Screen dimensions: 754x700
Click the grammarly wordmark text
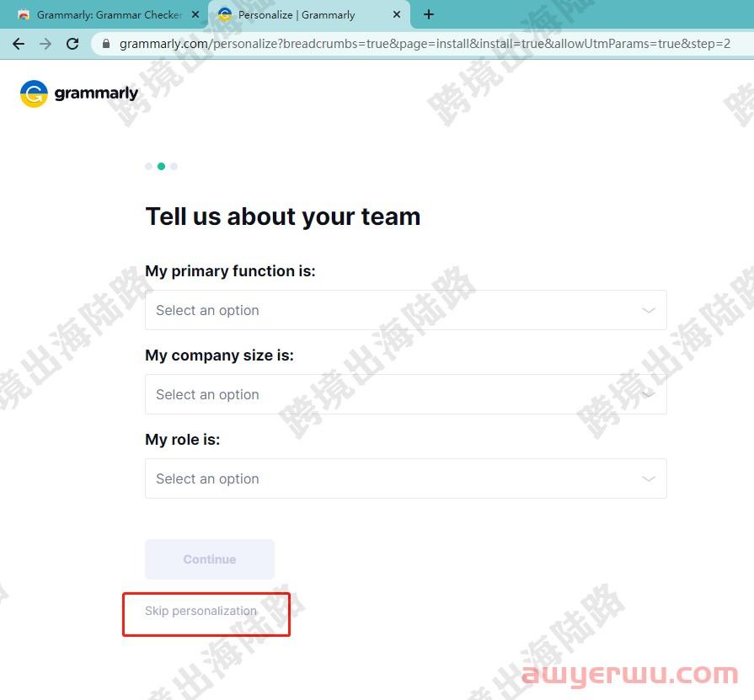click(96, 94)
